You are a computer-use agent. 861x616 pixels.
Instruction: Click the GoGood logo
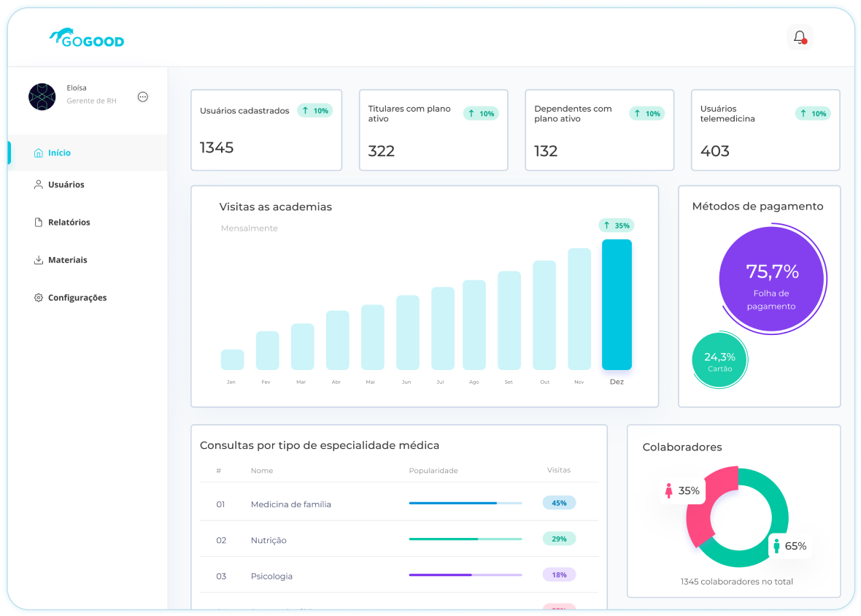(86, 38)
